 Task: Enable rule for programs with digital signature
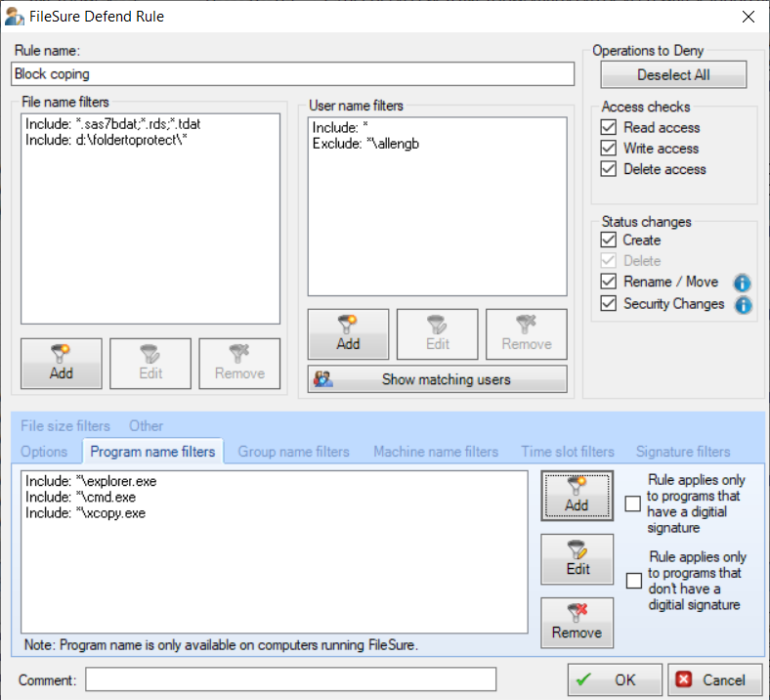click(632, 503)
